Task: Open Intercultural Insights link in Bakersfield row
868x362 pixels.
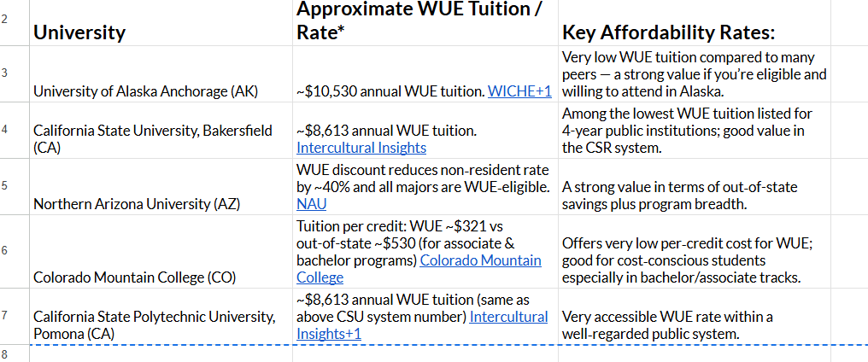Action: (361, 148)
